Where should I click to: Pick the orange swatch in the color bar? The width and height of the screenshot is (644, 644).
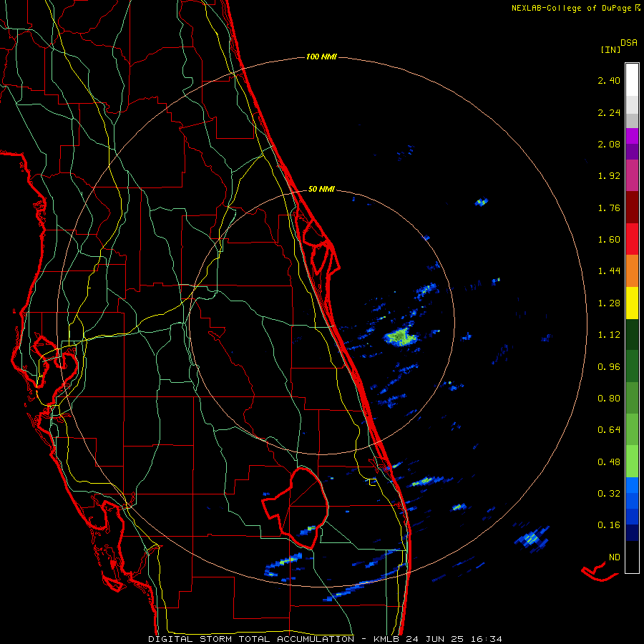pos(632,271)
